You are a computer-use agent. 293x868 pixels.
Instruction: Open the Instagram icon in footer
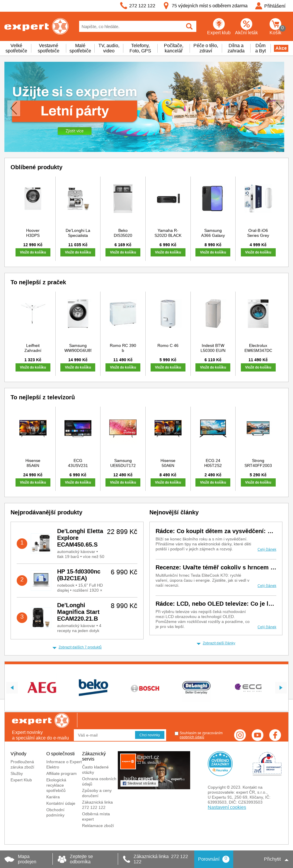(240, 735)
